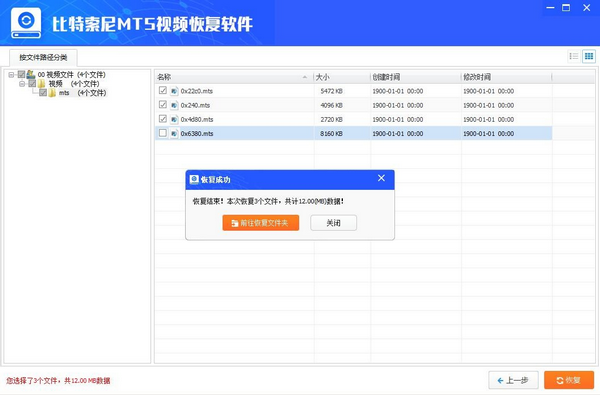Click file icon of 0x22c0.mts
This screenshot has height=395, width=600.
point(174,91)
